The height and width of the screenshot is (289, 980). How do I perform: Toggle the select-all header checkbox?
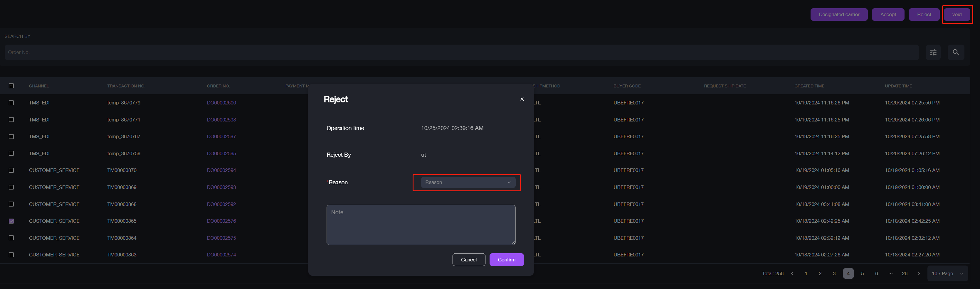tap(11, 86)
